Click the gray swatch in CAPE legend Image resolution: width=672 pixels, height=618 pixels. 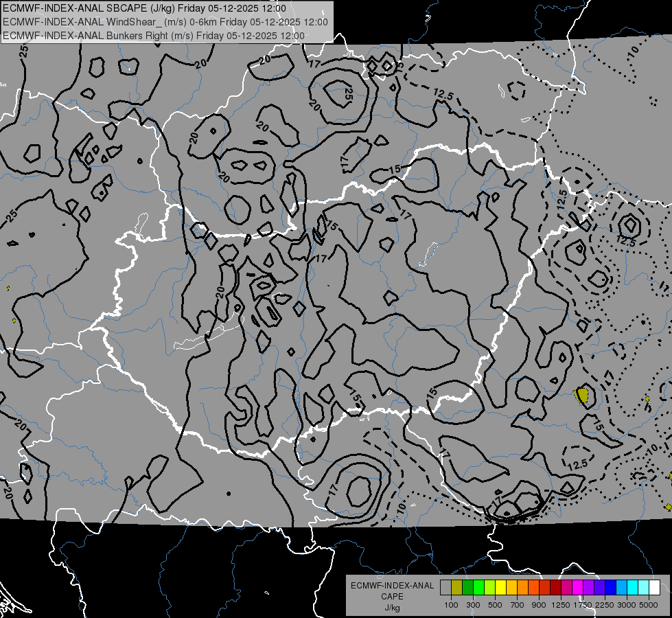pos(445,588)
